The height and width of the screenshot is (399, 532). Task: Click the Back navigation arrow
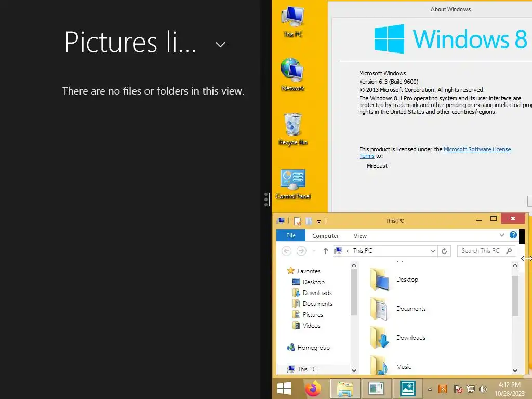coord(286,251)
